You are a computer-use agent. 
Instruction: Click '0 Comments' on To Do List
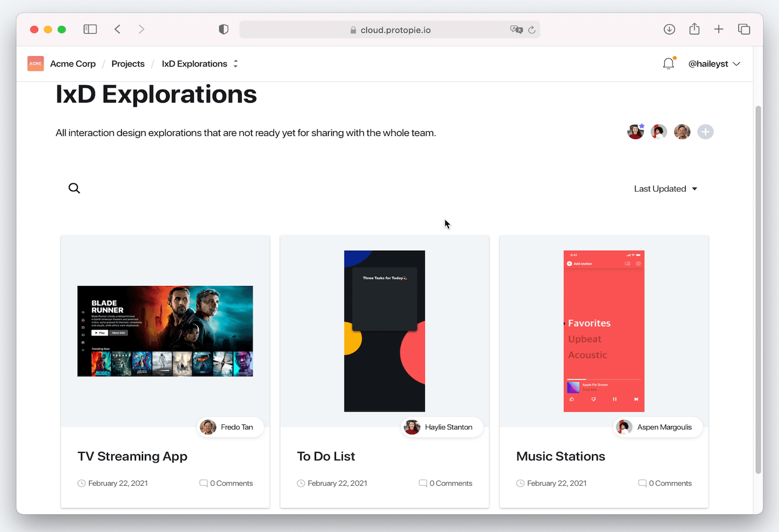tap(451, 483)
